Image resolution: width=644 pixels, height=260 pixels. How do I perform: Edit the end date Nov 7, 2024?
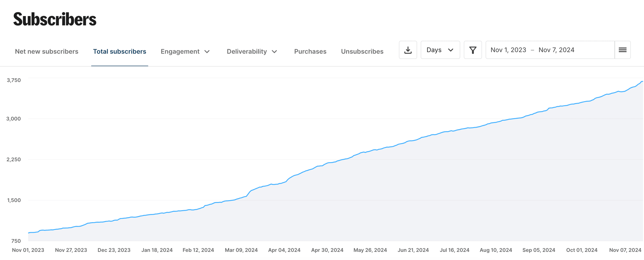coord(557,50)
